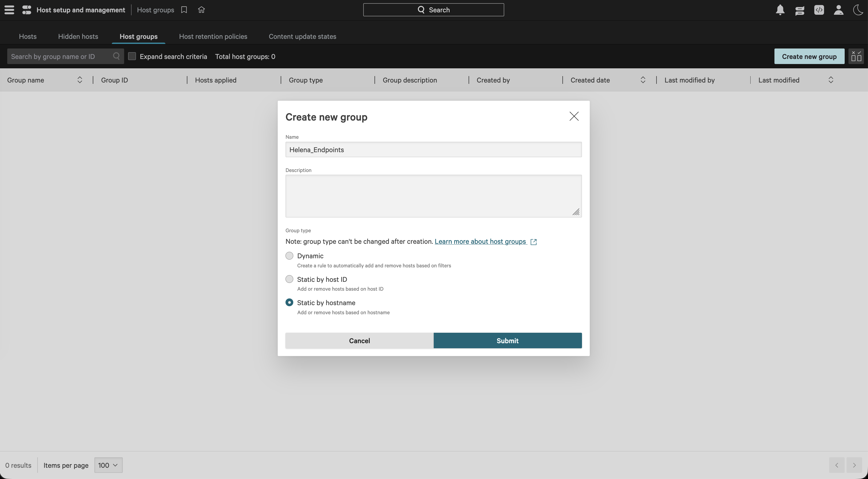Switch to Hidden hosts tab

[78, 36]
